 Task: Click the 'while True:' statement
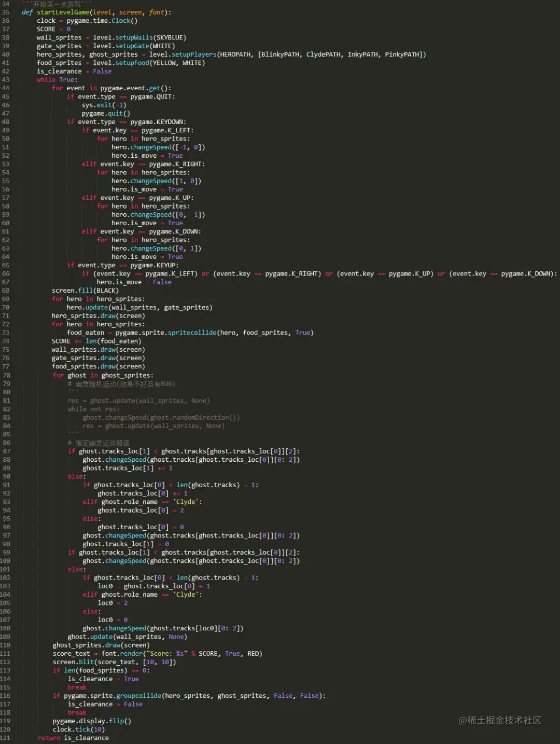pos(57,80)
